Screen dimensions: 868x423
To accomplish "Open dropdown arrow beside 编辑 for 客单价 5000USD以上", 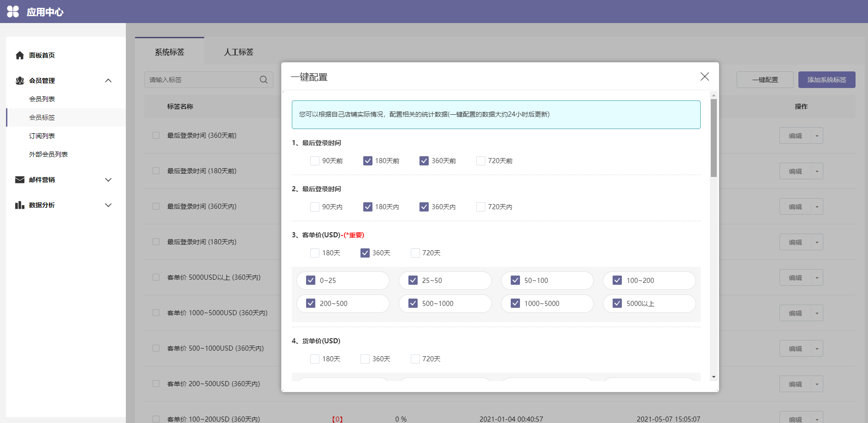I will click(817, 278).
